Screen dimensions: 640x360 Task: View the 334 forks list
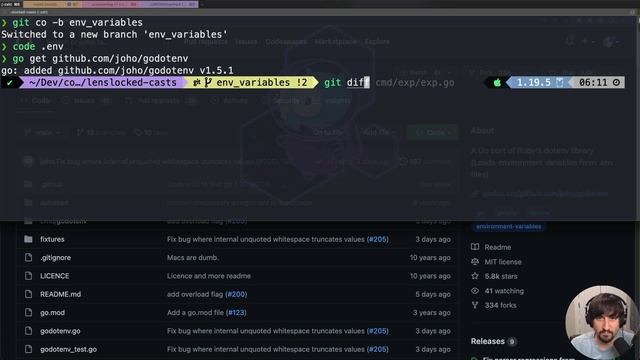pos(500,305)
